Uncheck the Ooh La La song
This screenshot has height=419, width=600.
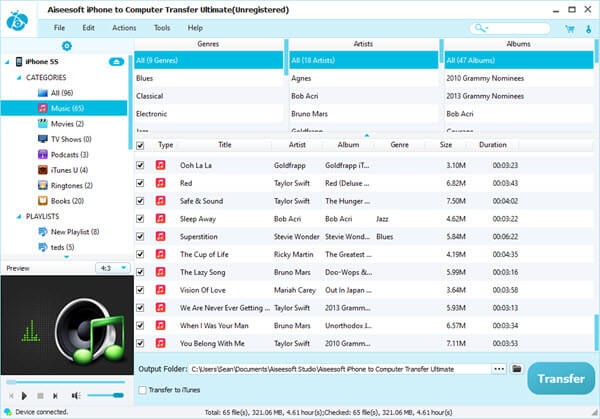[x=140, y=165]
